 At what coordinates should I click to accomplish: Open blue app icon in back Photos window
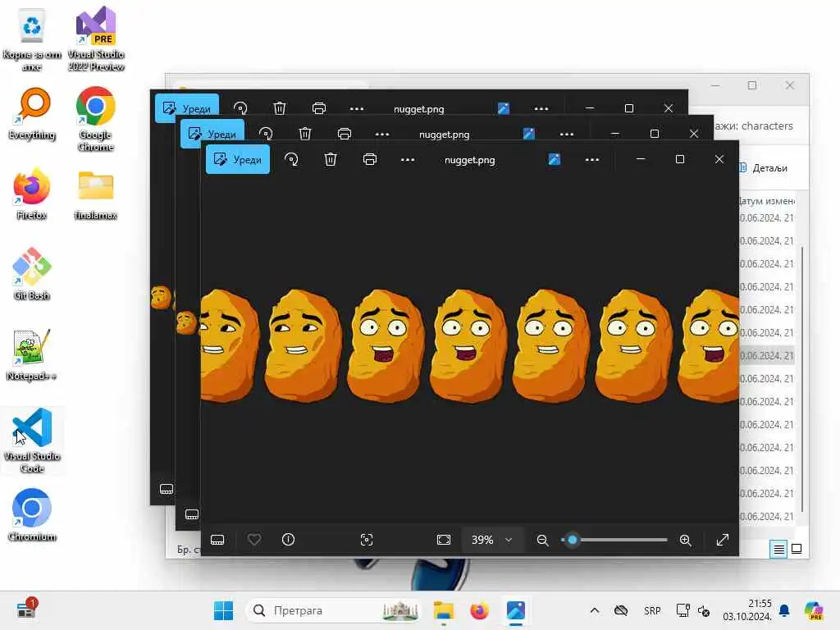(x=504, y=108)
